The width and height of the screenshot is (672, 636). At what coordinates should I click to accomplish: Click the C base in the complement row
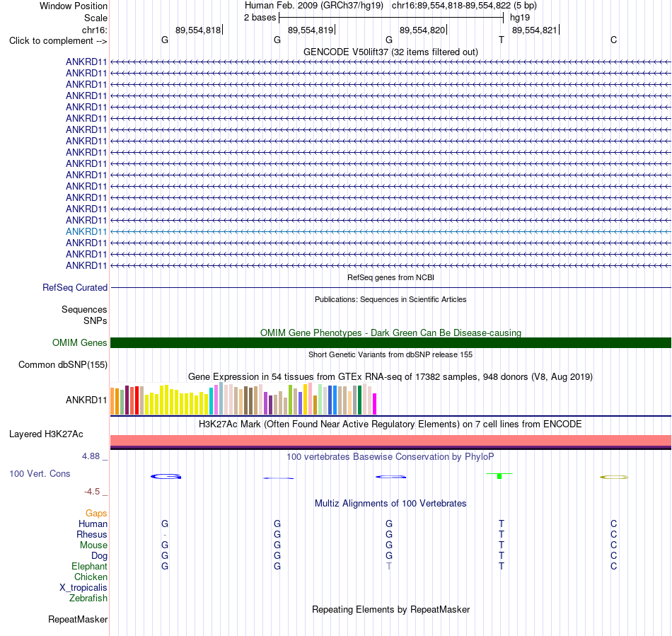coord(614,40)
